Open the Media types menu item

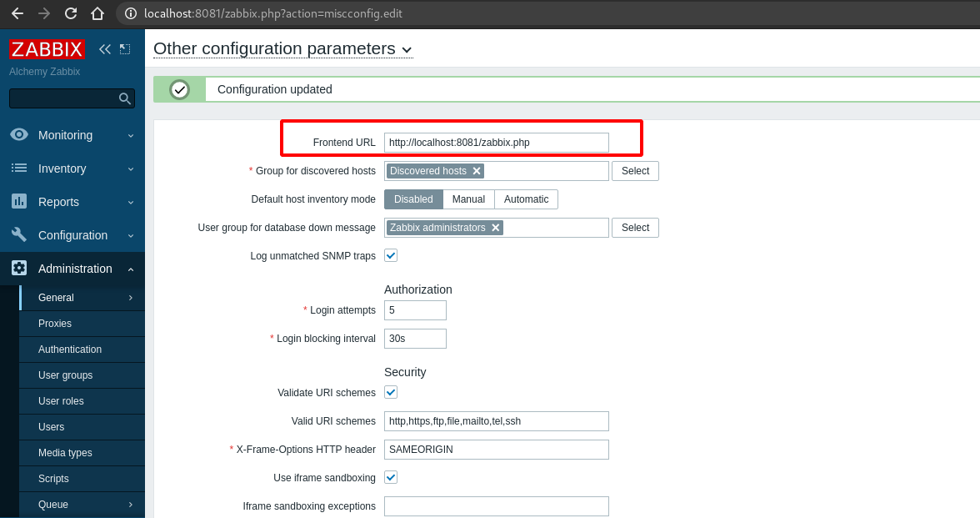click(66, 452)
